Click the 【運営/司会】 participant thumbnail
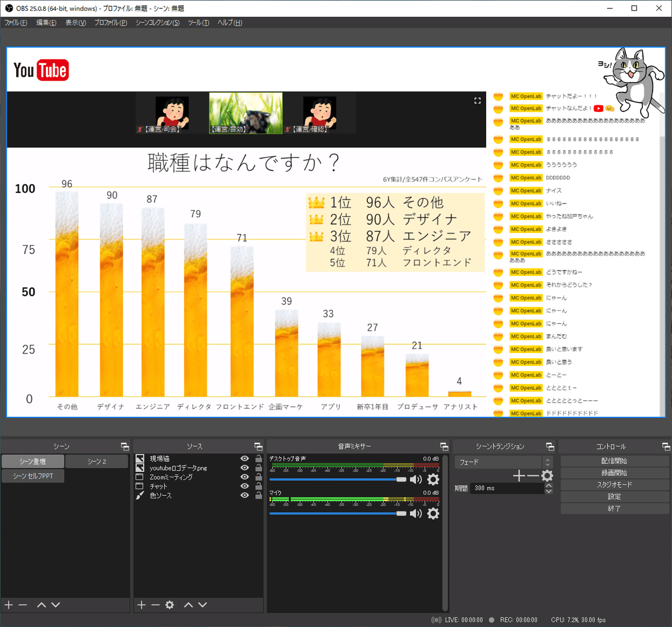This screenshot has width=672, height=627. coord(171,114)
